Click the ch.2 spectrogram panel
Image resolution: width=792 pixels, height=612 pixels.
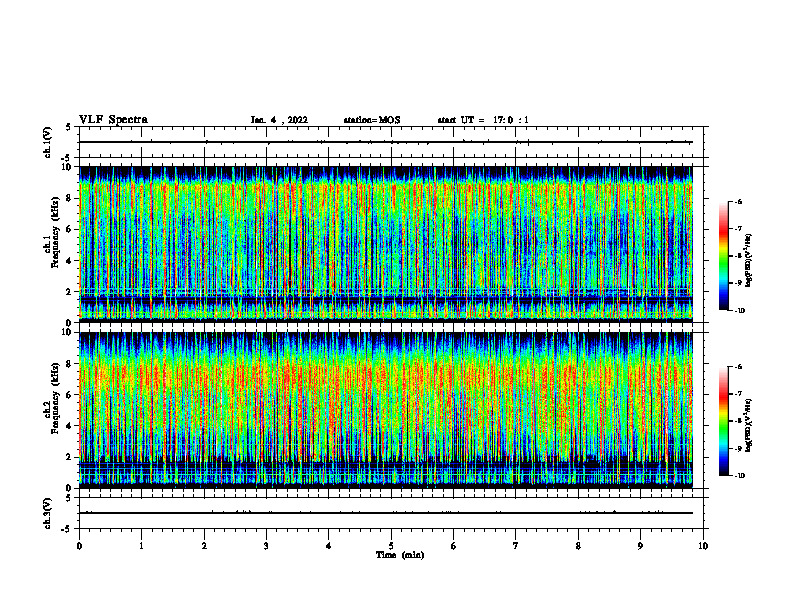pos(386,410)
